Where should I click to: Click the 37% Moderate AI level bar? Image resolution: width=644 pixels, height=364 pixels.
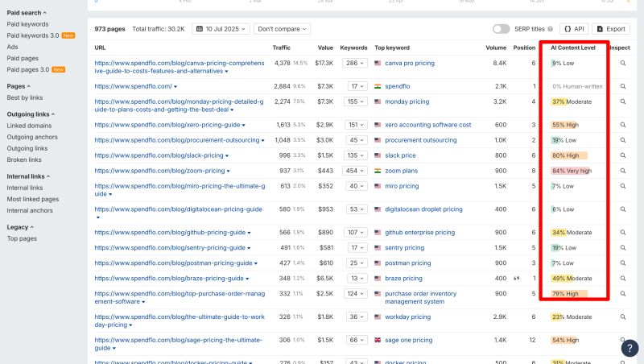coord(572,102)
